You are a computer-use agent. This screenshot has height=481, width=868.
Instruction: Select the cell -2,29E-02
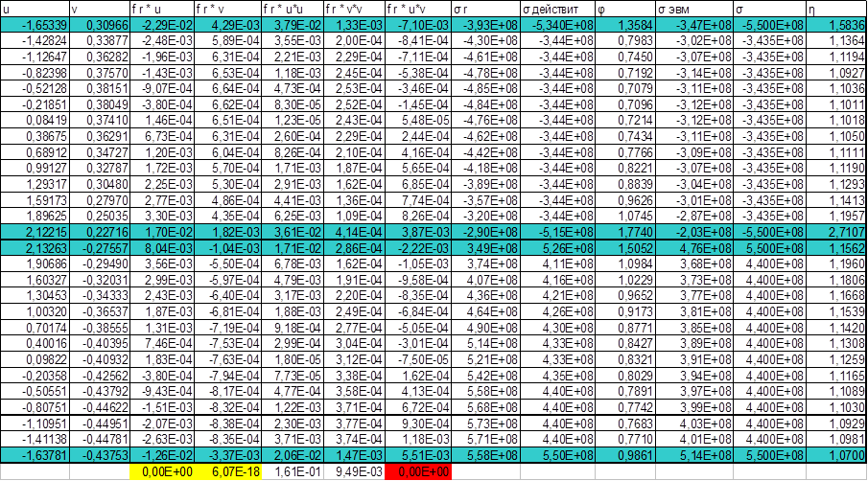(162, 25)
